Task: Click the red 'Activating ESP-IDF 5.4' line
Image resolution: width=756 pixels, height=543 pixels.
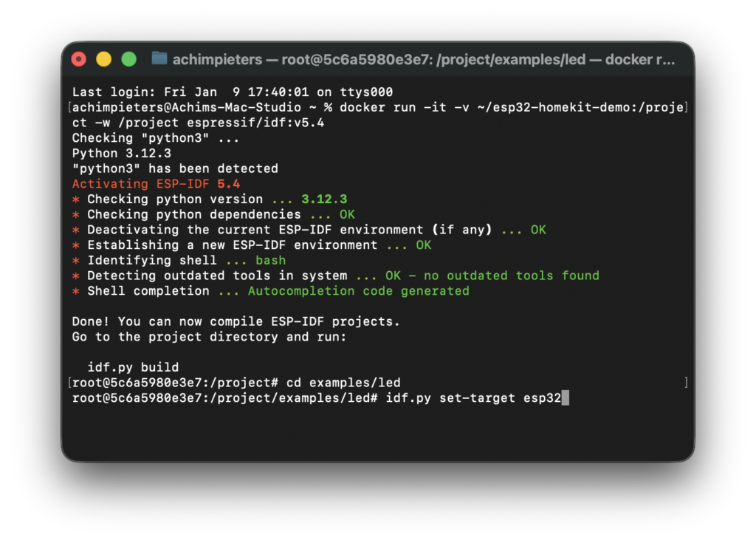Action: [156, 184]
